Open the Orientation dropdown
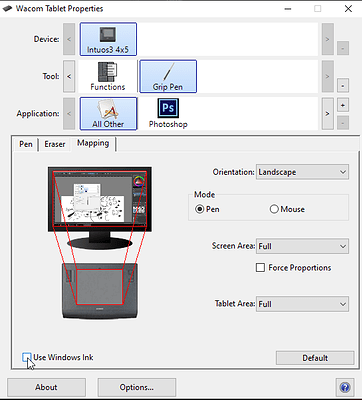Image resolution: width=362 pixels, height=400 pixels. 302,172
